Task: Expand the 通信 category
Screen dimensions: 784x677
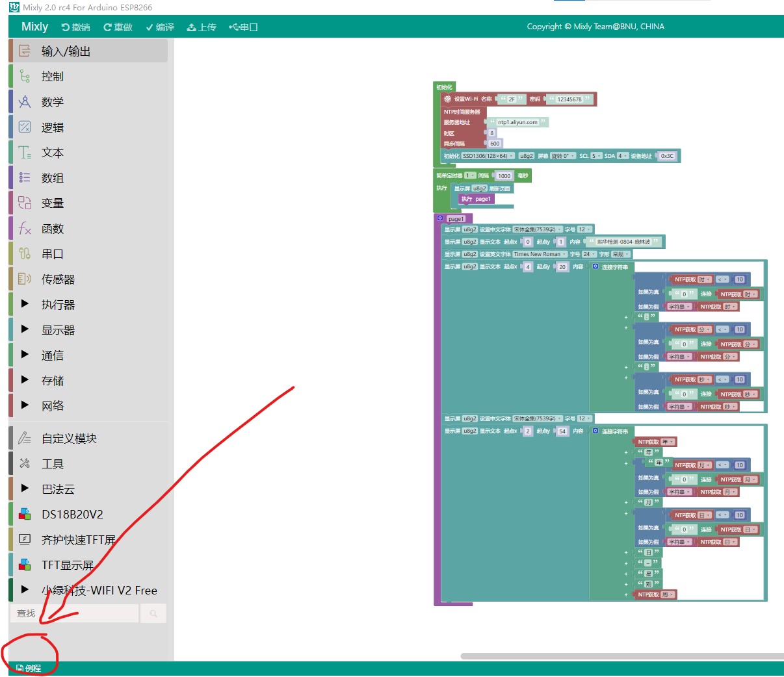Action: pos(88,355)
